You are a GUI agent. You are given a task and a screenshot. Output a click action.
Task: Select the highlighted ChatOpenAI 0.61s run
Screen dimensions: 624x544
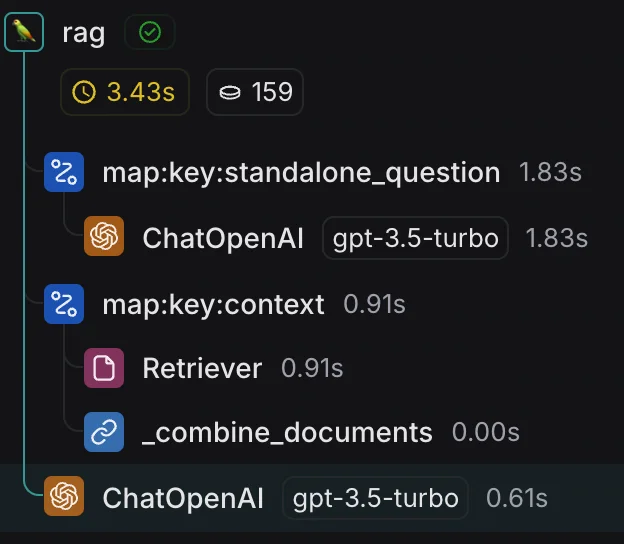pyautogui.click(x=183, y=497)
